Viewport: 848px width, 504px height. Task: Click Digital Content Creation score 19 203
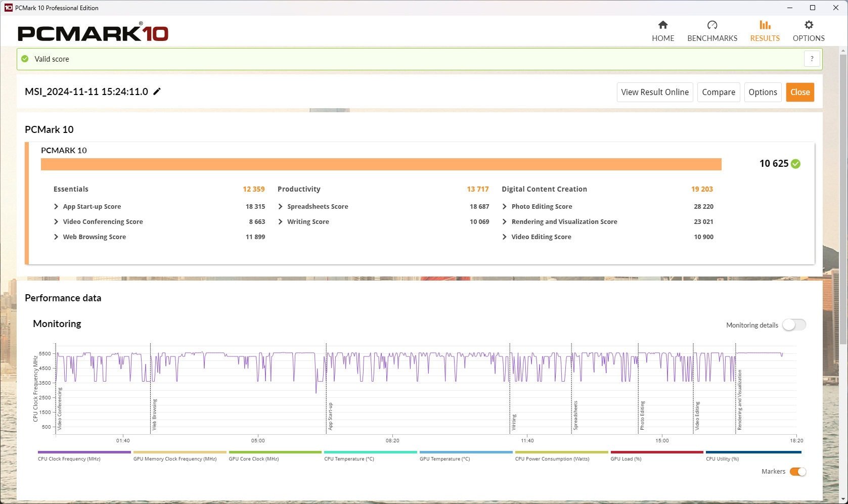coord(702,189)
